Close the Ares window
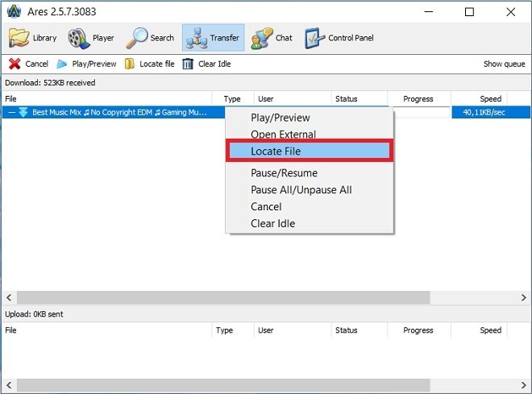This screenshot has width=532, height=394. (x=510, y=12)
